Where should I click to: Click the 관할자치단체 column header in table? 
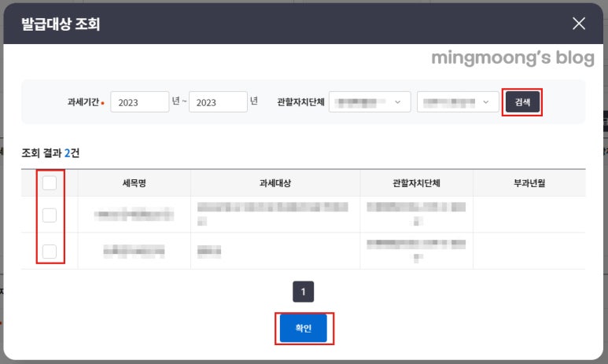pos(416,183)
